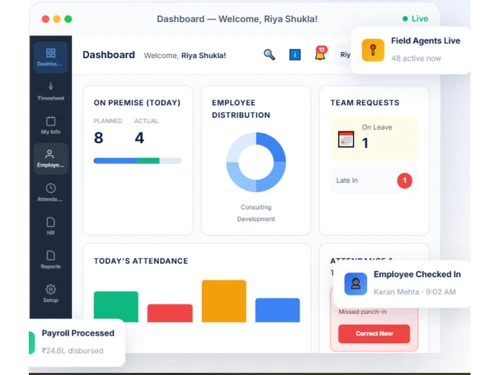
Task: Click the 48 active now text
Action: click(x=416, y=58)
